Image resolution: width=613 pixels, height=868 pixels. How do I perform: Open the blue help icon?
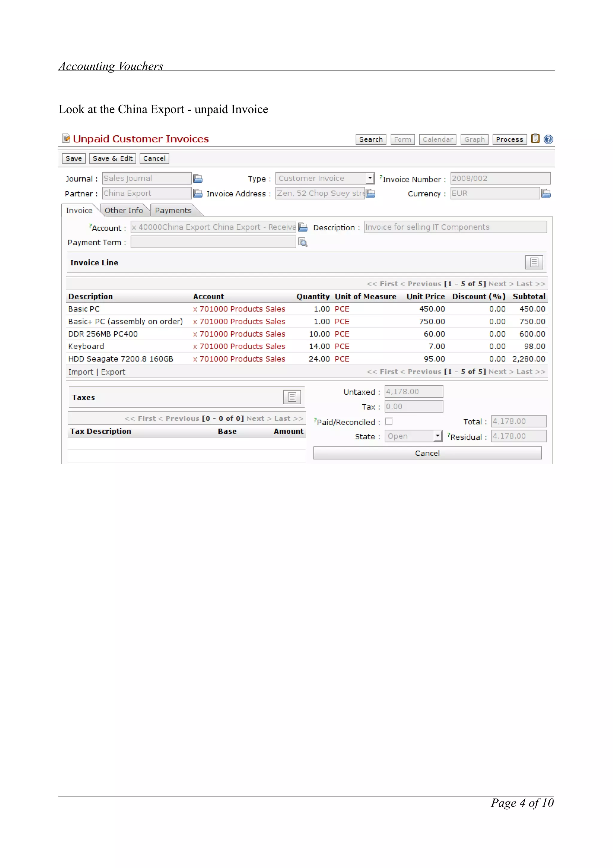click(548, 140)
